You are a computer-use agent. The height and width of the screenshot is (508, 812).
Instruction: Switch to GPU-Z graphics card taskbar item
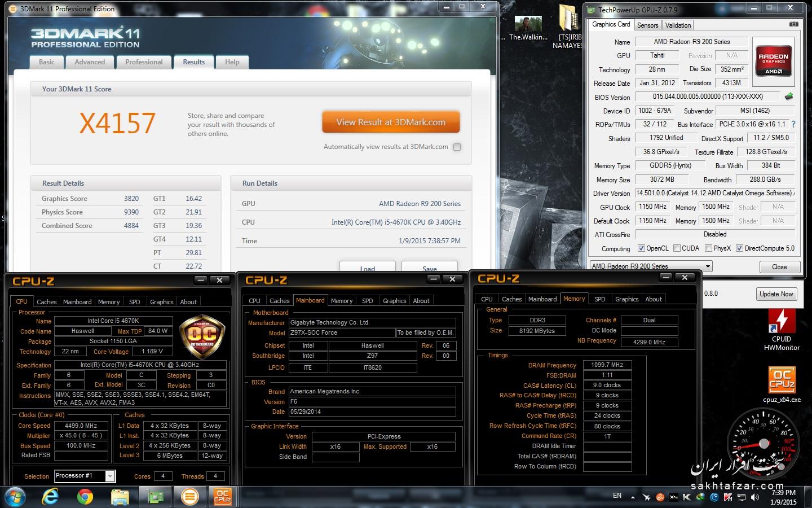click(x=155, y=497)
